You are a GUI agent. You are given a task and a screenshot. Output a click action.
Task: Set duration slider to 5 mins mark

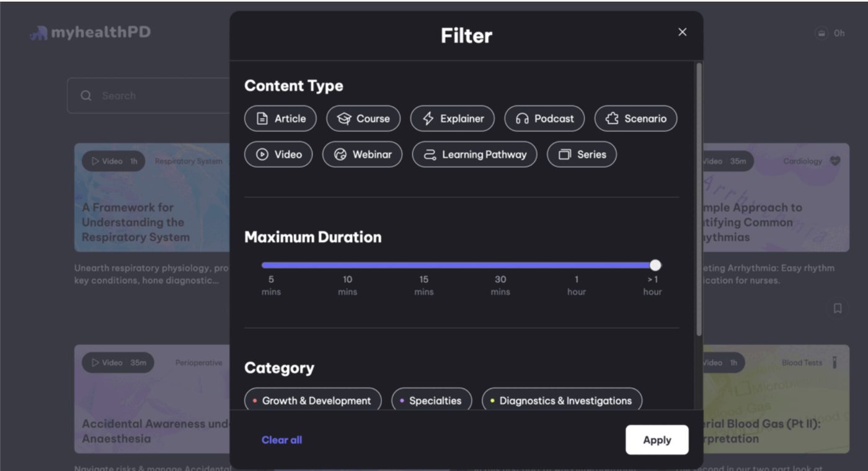tap(271, 285)
